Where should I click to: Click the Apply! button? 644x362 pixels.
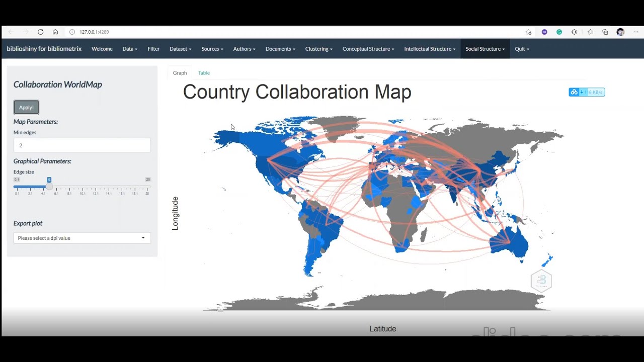(26, 107)
